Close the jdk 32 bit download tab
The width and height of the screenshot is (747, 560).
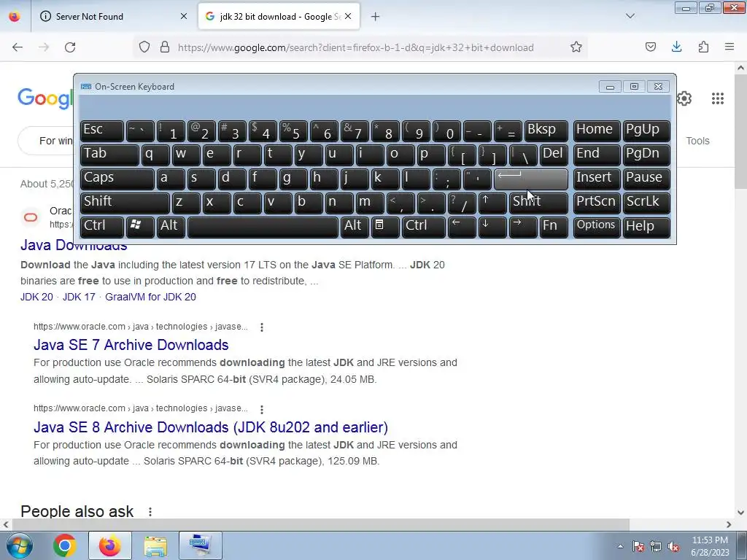pos(348,17)
